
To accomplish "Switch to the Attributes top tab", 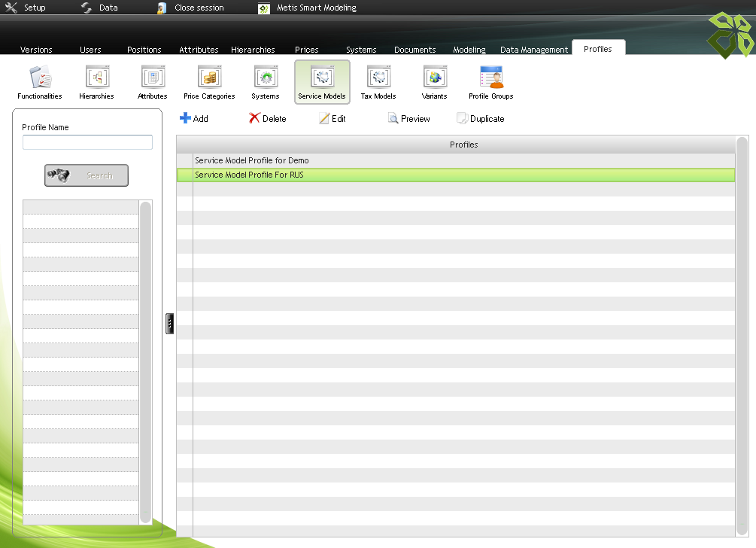I will (x=199, y=49).
